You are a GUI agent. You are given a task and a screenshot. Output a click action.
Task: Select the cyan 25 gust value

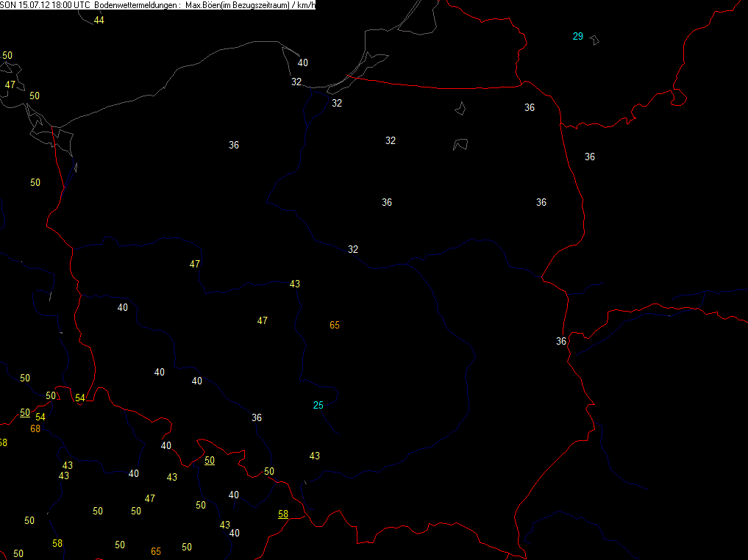[x=318, y=405]
